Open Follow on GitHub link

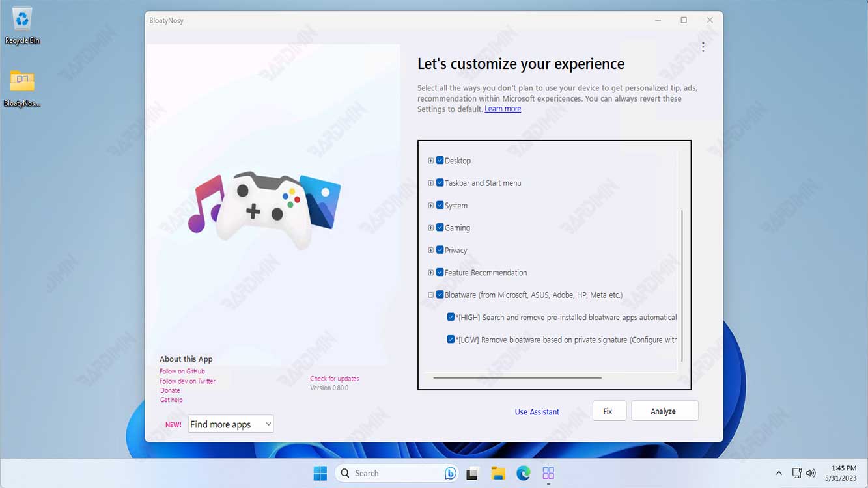coord(182,372)
